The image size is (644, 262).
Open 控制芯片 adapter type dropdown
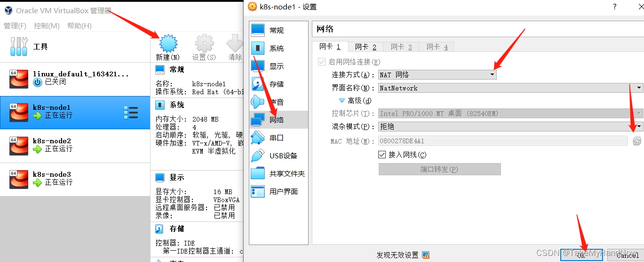pyautogui.click(x=510, y=113)
